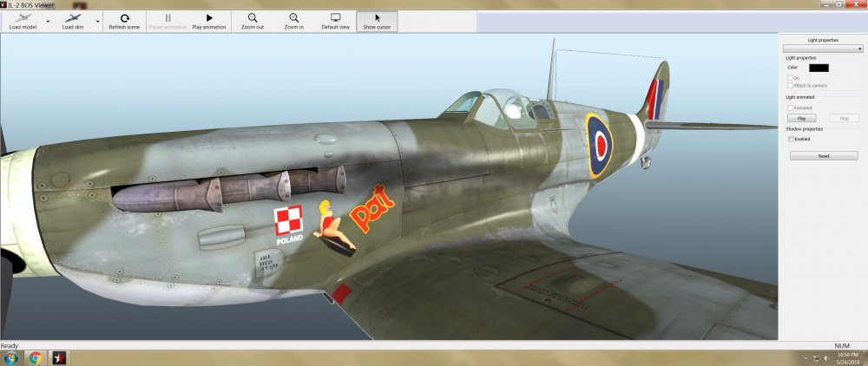Screen dimensions: 868x366
Task: Click the Ready status bar text
Action: coord(10,345)
